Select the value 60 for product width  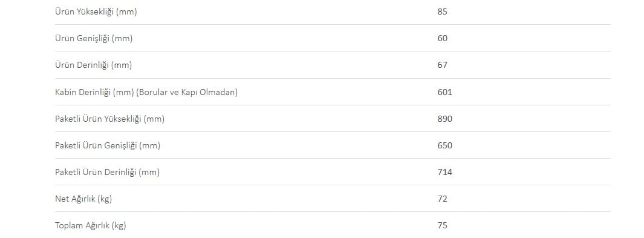[443, 38]
